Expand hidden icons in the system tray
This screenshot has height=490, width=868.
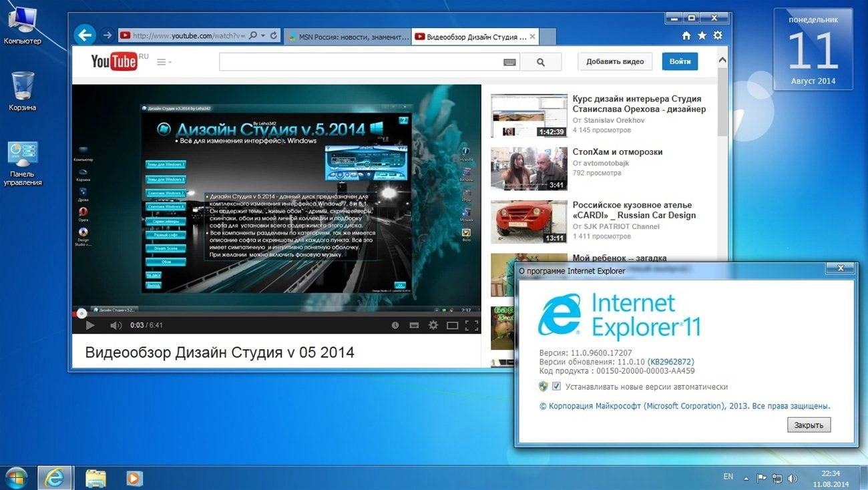pos(744,477)
